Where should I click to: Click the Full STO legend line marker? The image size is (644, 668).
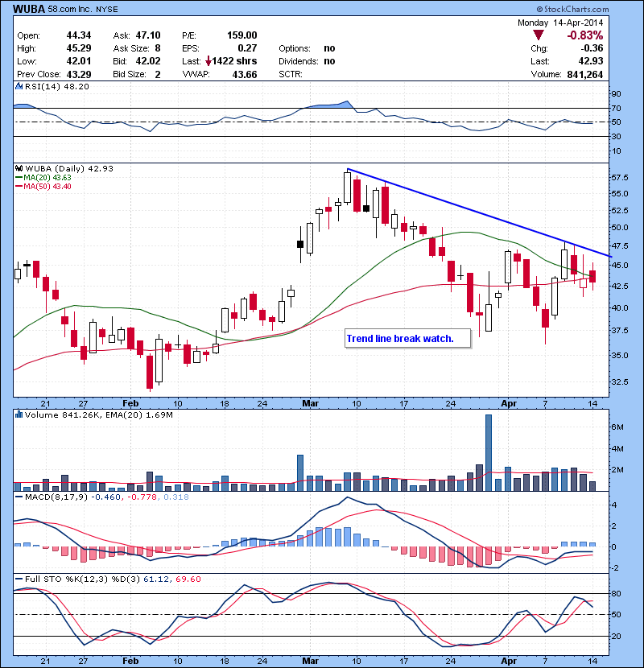point(19,579)
